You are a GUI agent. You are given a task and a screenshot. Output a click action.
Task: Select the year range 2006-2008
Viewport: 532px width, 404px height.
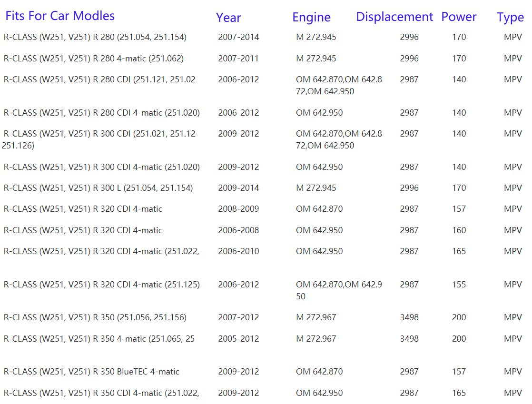pos(238,230)
